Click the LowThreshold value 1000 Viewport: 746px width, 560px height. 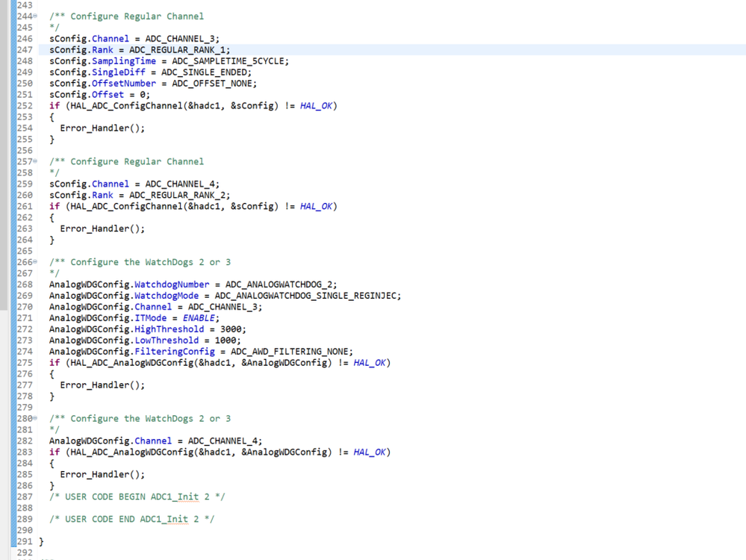click(x=226, y=340)
